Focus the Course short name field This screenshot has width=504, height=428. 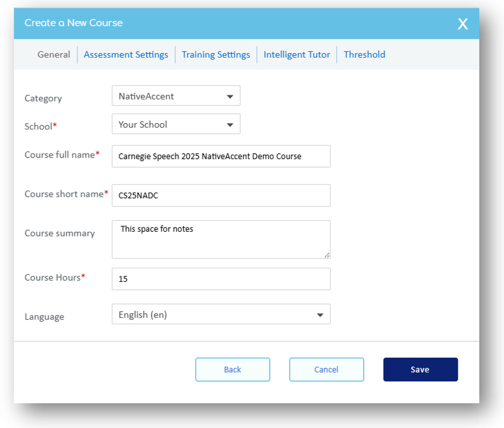click(x=221, y=196)
